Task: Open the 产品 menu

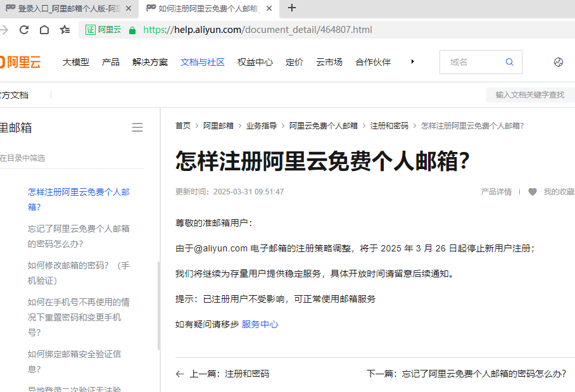Action: pyautogui.click(x=111, y=62)
